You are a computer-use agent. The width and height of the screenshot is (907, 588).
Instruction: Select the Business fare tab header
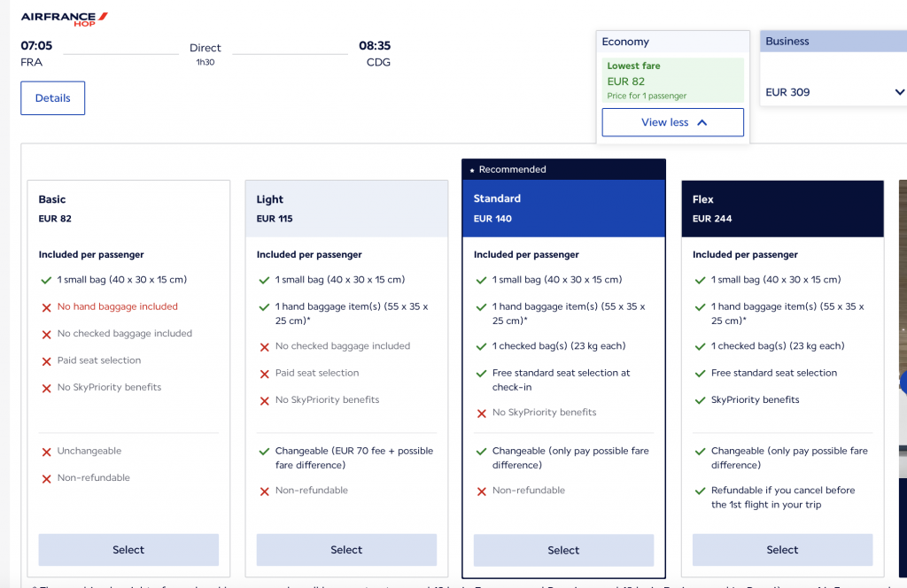point(833,41)
